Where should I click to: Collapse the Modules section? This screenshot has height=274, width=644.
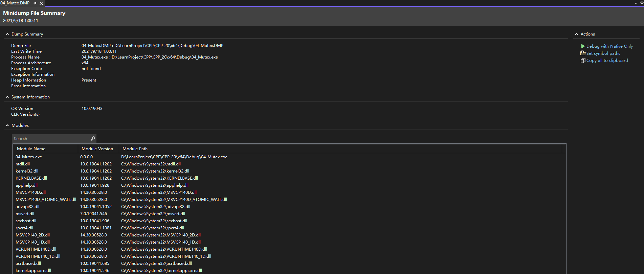[x=7, y=125]
